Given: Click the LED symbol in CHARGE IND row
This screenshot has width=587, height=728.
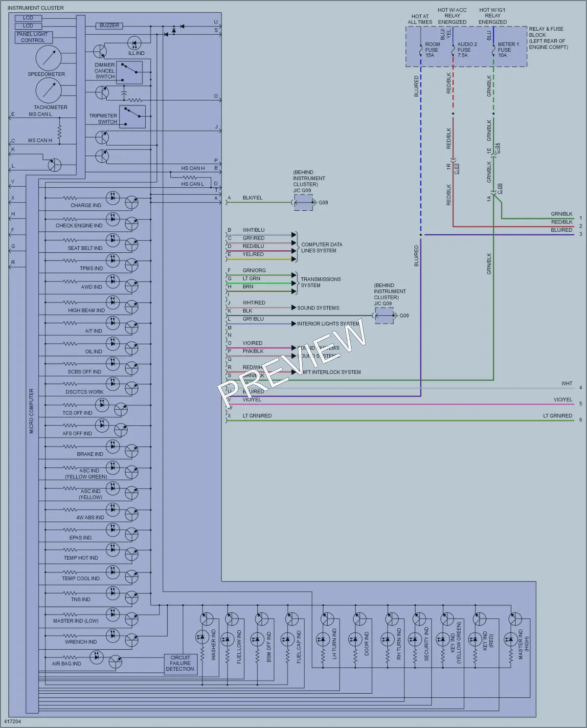Looking at the screenshot, I should (113, 198).
